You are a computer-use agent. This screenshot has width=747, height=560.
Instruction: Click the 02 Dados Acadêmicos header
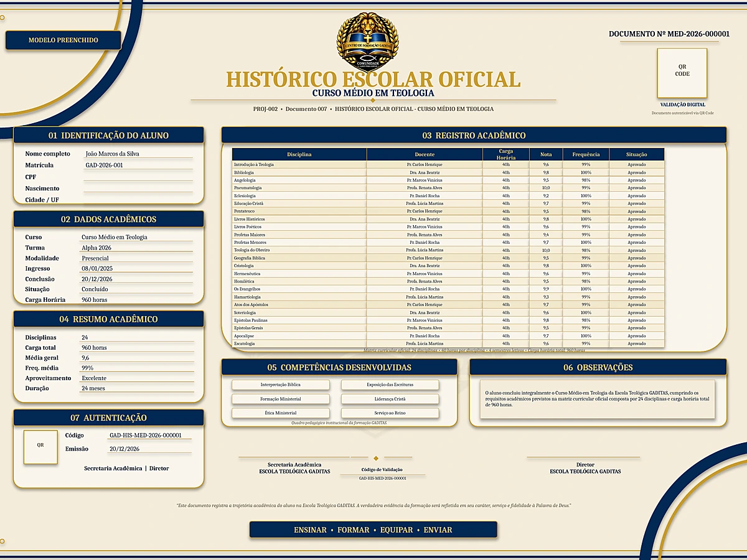(108, 219)
